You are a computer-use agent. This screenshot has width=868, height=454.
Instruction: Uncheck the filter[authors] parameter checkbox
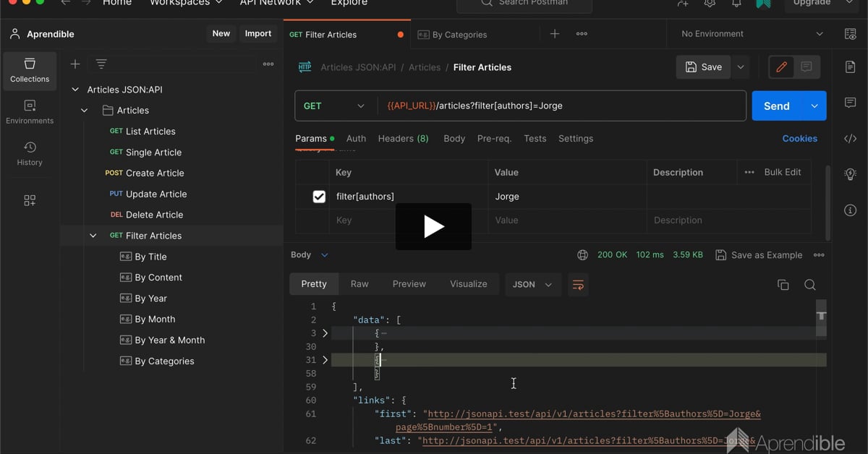tap(319, 197)
